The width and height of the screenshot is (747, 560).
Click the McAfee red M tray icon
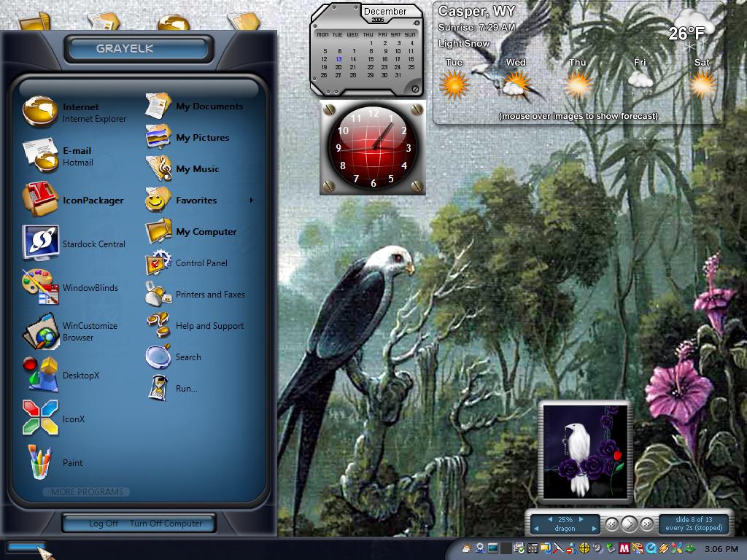(624, 548)
